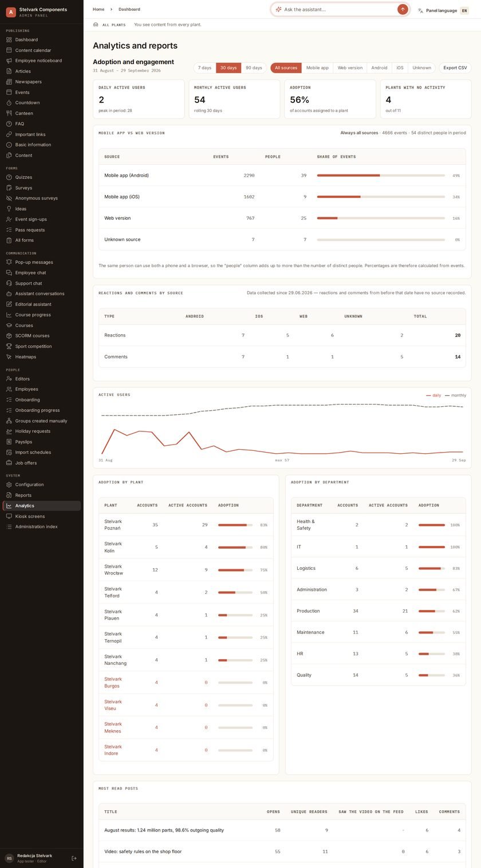The width and height of the screenshot is (481, 868).
Task: Open Reports in the sidebar
Action: (42, 495)
